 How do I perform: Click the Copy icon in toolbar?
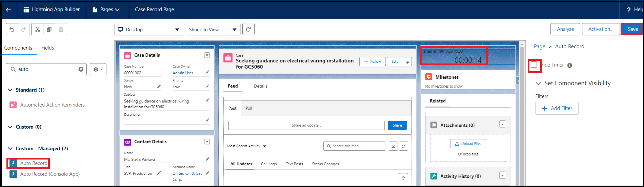tap(49, 30)
